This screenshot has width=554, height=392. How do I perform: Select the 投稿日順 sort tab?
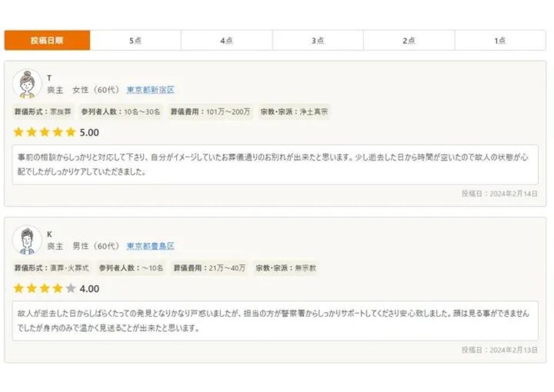click(47, 40)
